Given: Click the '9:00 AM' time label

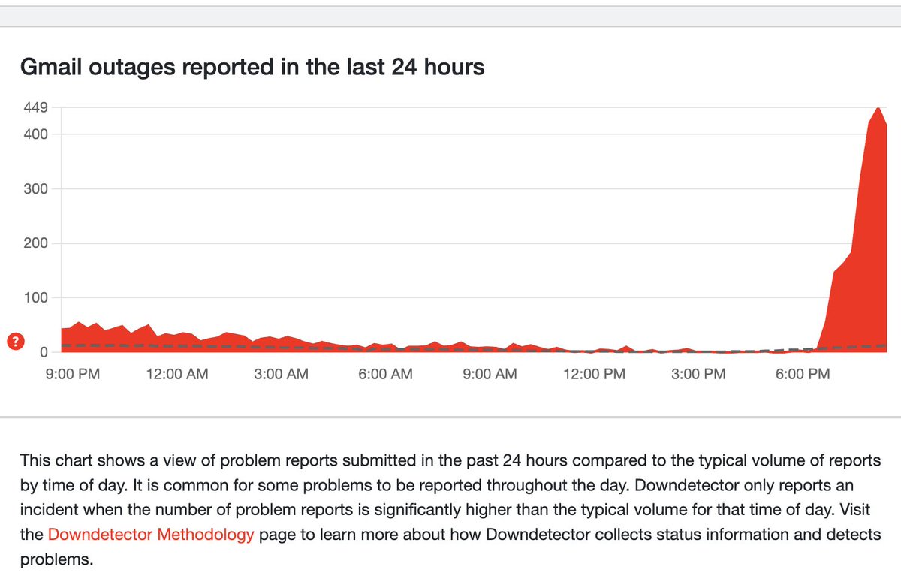Looking at the screenshot, I should (490, 374).
